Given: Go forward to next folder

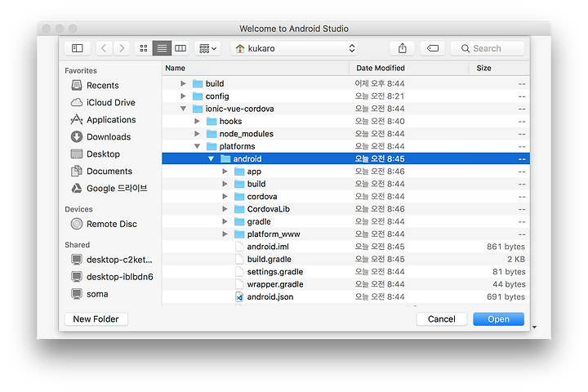Looking at the screenshot, I should click(x=122, y=48).
